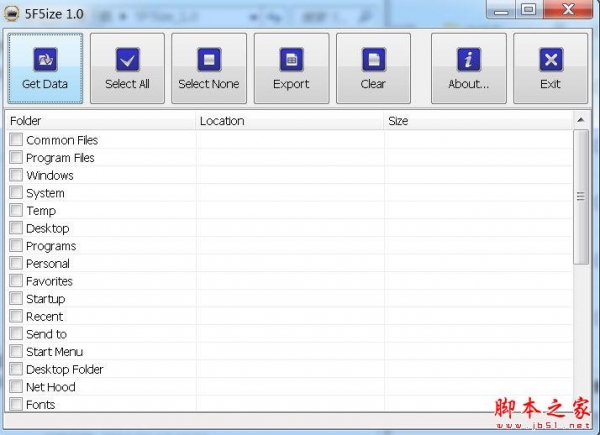Select the Recent row label
This screenshot has width=600, height=435.
click(x=44, y=317)
